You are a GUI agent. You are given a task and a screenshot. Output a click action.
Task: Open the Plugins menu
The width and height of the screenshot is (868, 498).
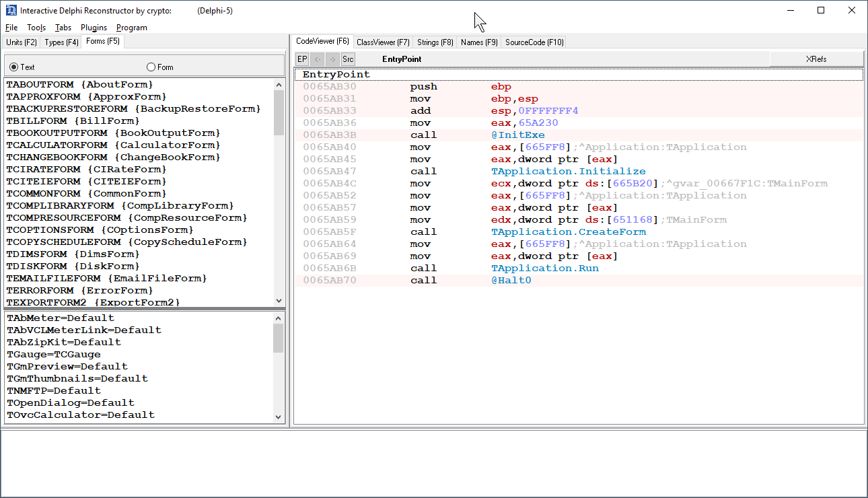[x=94, y=28]
